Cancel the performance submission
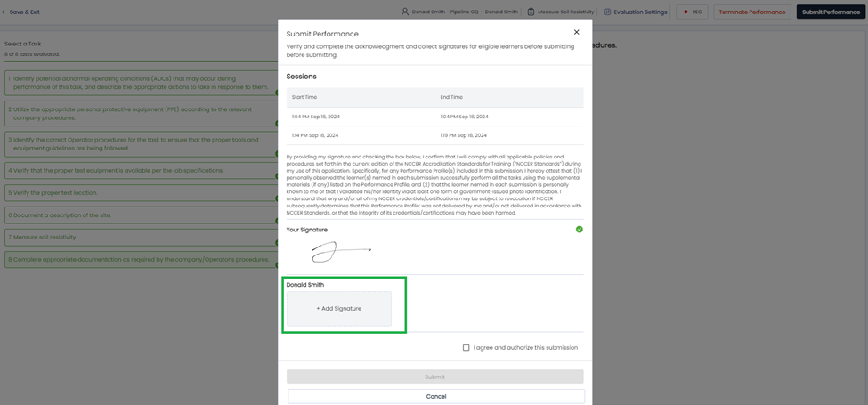 tap(435, 396)
